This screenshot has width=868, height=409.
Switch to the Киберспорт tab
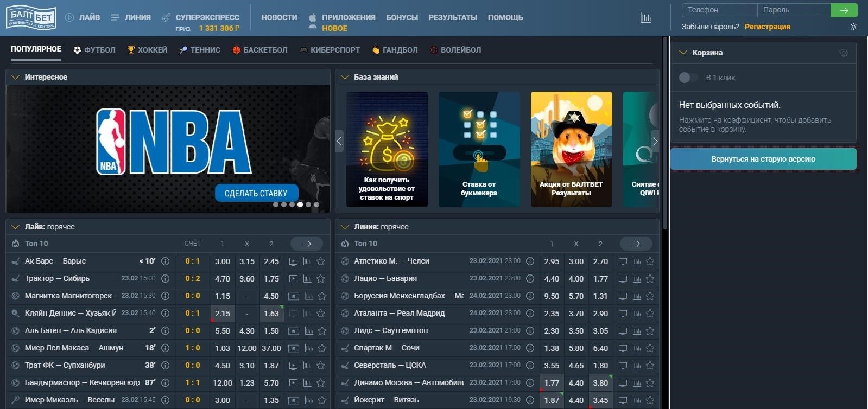pos(330,50)
